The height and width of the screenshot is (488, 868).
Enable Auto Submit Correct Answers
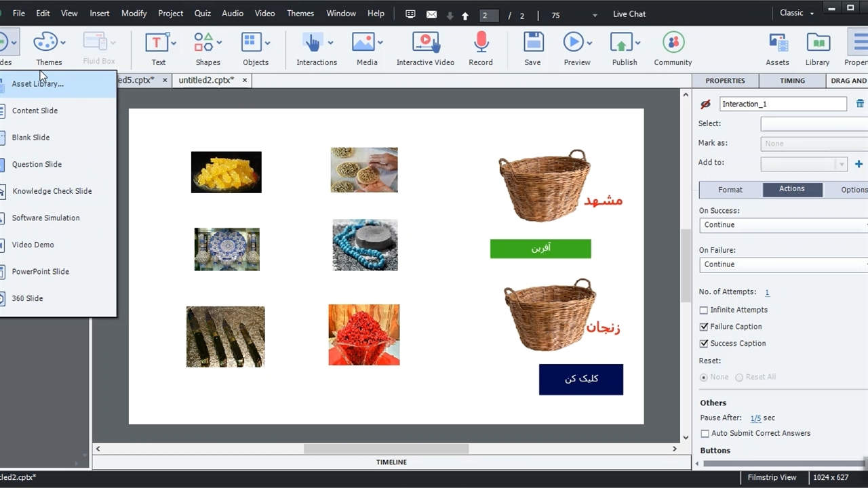[x=705, y=434]
